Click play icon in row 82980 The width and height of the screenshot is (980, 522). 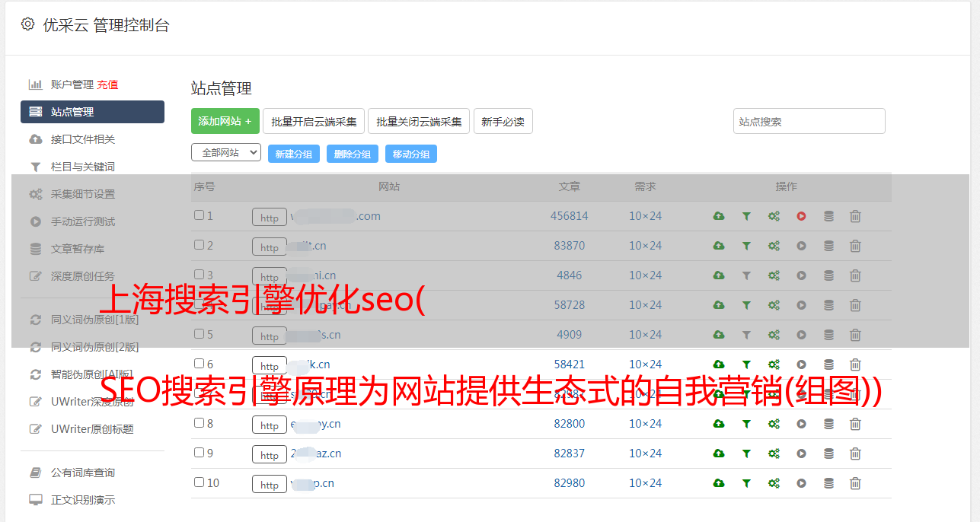(x=801, y=483)
